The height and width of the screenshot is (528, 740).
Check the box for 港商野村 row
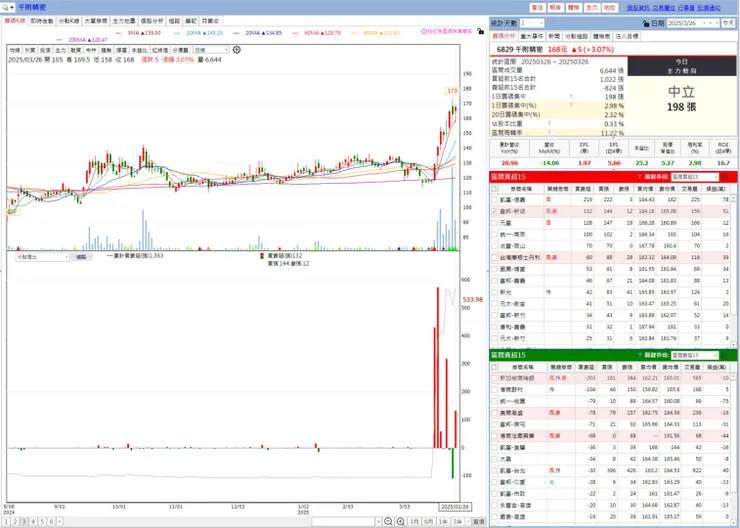[494, 390]
